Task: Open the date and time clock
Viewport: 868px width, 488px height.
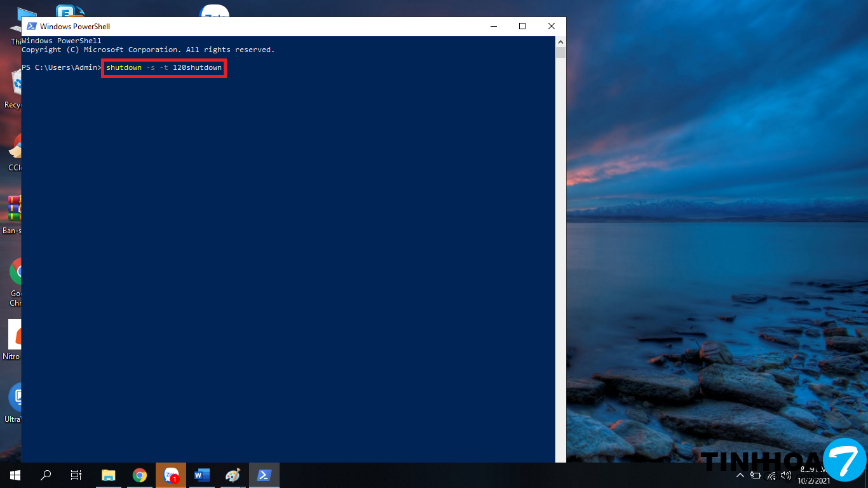Action: tap(813, 475)
